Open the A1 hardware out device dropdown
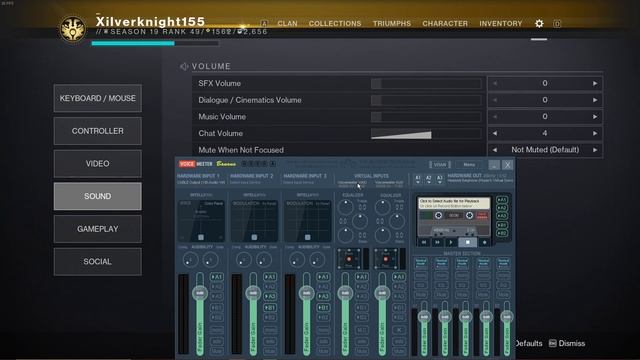Image resolution: width=640 pixels, height=360 pixels. 418,179
